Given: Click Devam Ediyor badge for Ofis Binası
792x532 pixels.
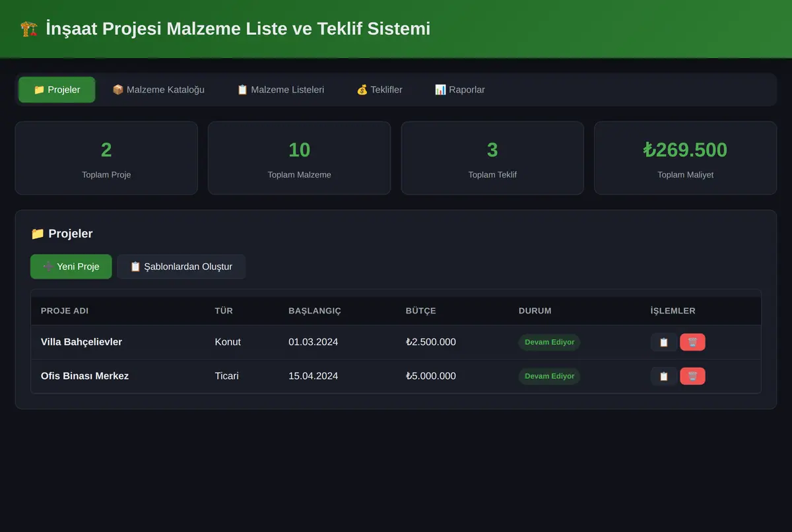Looking at the screenshot, I should (549, 376).
